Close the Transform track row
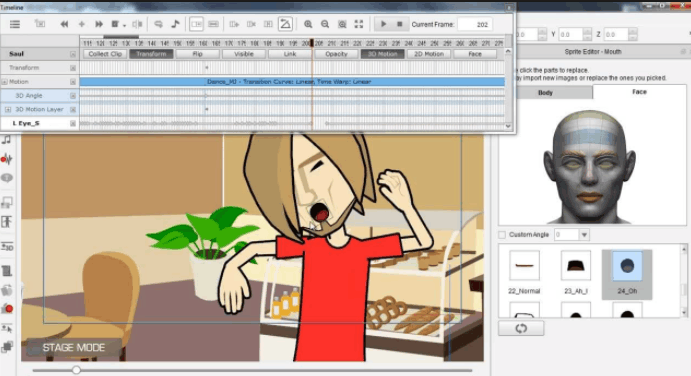The image size is (691, 376). [x=73, y=68]
